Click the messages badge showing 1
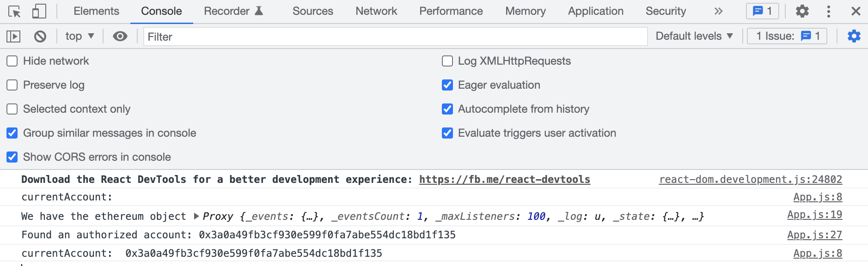 click(763, 11)
